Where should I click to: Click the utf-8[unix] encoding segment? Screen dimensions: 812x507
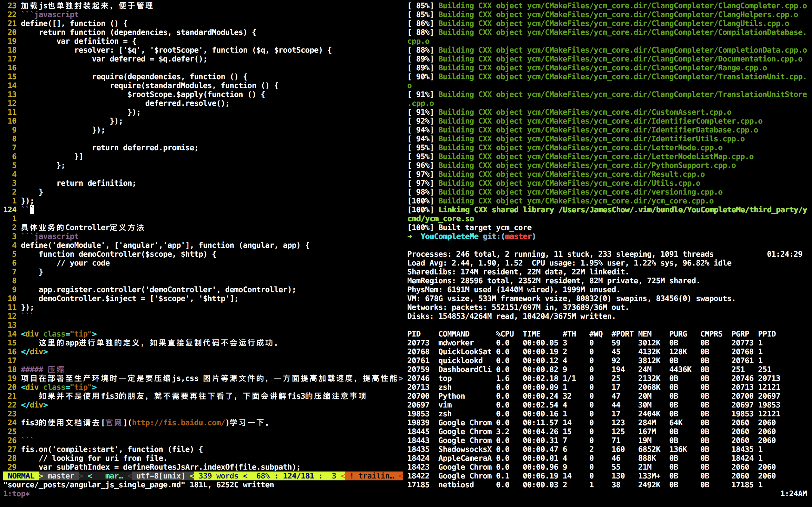[x=160, y=476]
